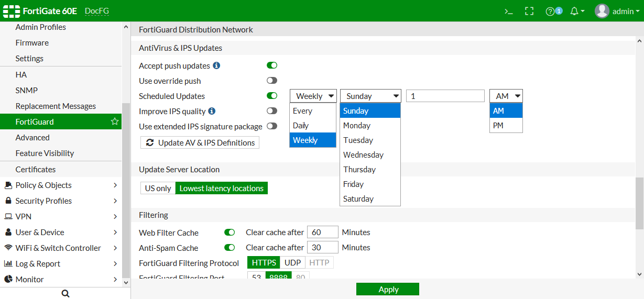644x299 pixels.
Task: Turn off the Web Filter Cache toggle
Action: pyautogui.click(x=230, y=232)
